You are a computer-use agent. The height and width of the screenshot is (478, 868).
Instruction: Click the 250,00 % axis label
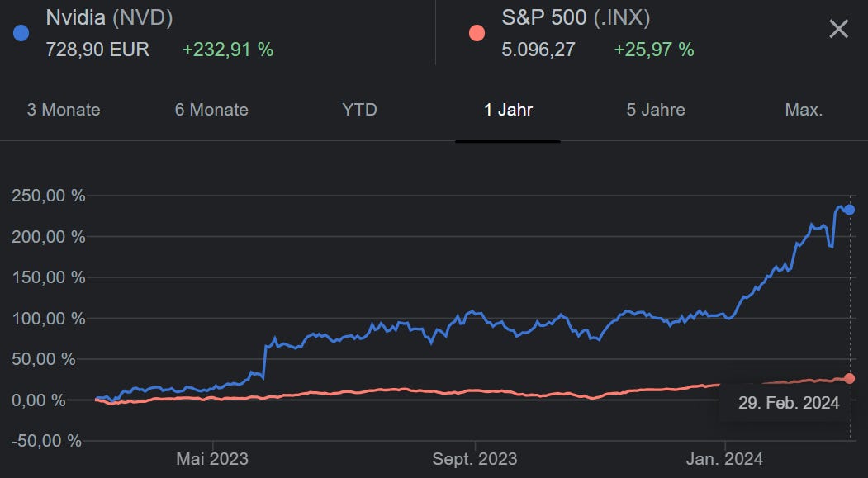click(x=49, y=196)
